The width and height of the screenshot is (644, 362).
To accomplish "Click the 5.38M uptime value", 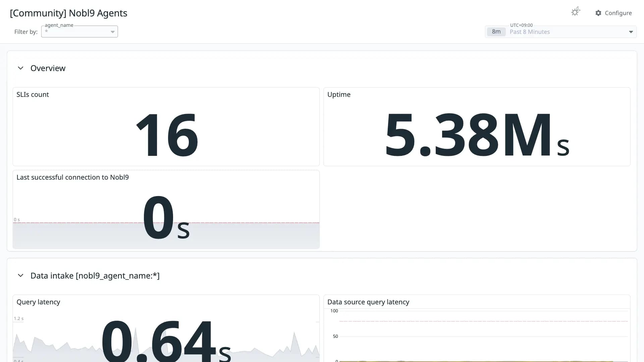I will click(477, 134).
